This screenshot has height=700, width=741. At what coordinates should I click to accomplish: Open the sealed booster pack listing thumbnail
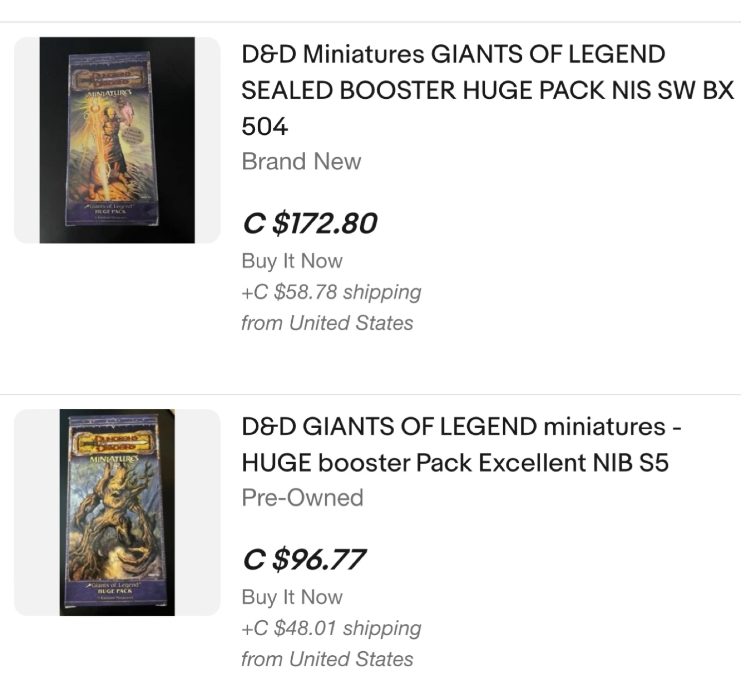(x=117, y=140)
